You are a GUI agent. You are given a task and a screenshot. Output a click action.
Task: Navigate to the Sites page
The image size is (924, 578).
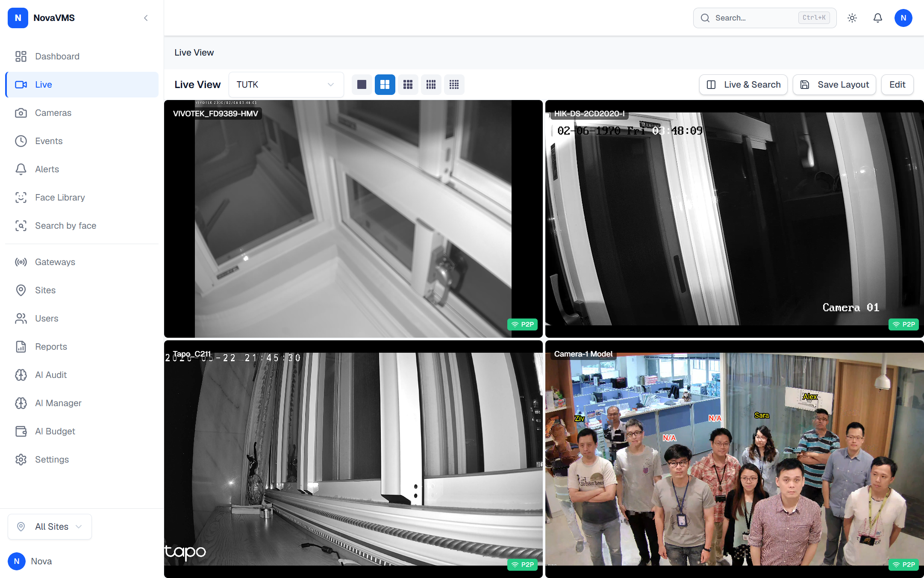[82, 290]
